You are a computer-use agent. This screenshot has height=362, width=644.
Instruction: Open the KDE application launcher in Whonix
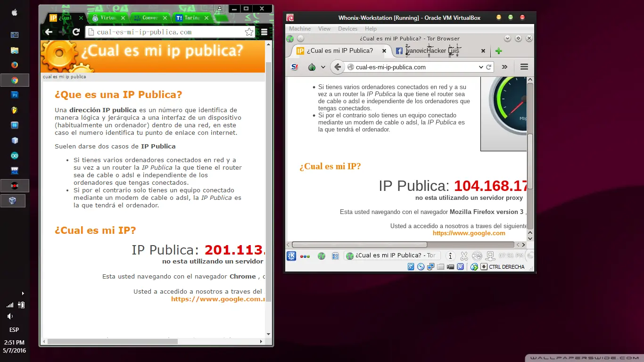291,256
